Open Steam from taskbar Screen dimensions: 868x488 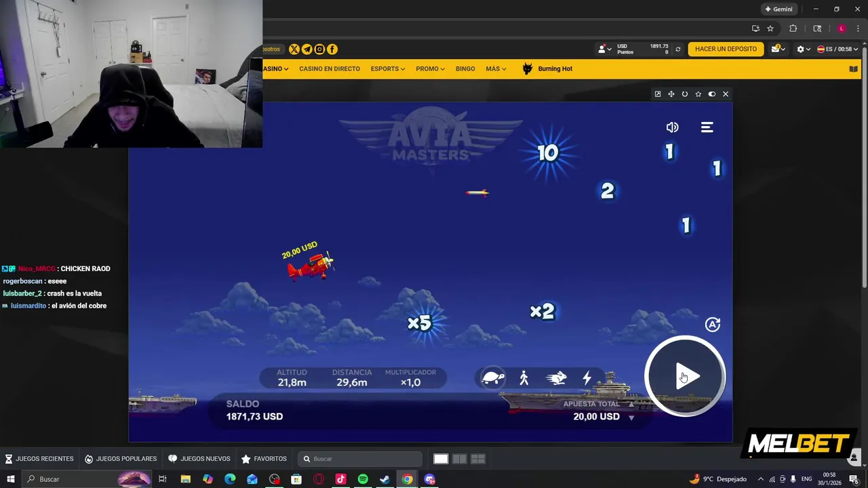coord(384,479)
